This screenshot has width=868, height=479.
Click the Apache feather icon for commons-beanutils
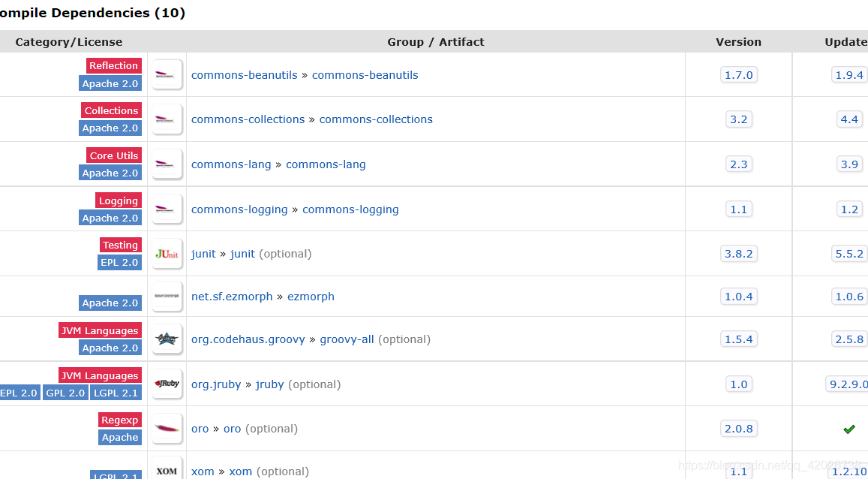click(x=167, y=74)
